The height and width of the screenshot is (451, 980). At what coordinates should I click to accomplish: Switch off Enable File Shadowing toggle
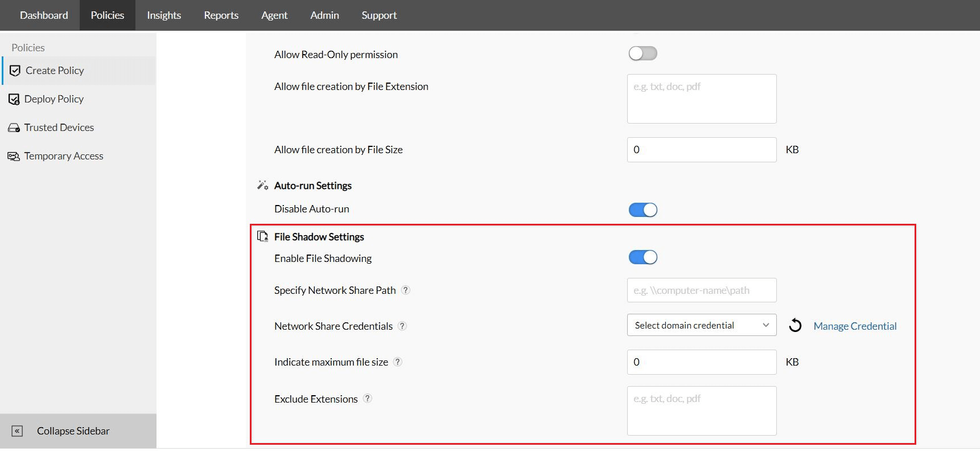click(x=643, y=257)
